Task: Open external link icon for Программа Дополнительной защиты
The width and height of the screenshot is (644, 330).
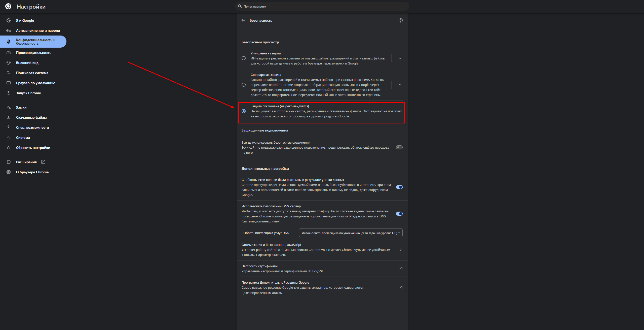Action: pos(400,287)
